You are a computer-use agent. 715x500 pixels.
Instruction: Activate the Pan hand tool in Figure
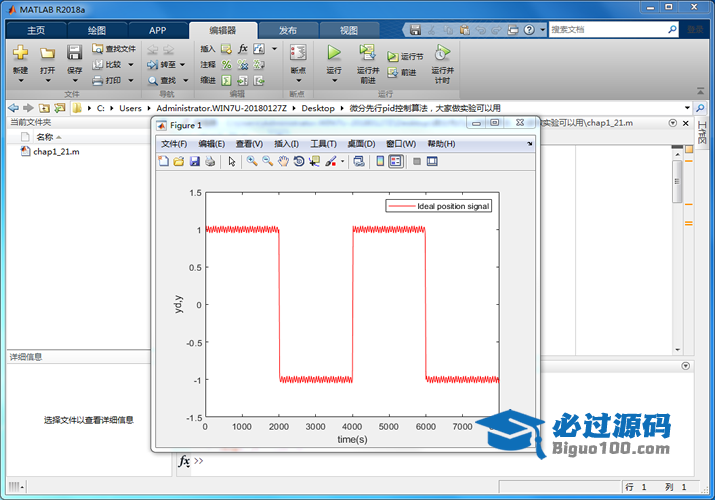[x=284, y=161]
